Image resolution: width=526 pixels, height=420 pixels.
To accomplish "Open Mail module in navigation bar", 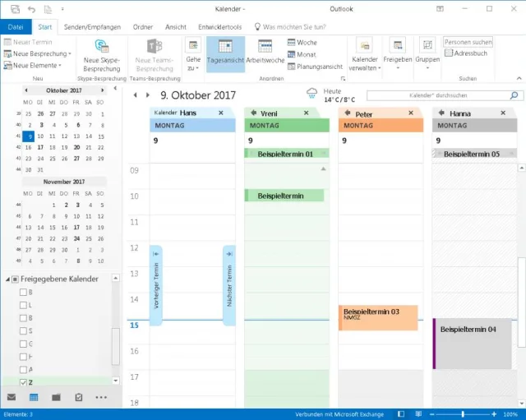I will [12, 397].
